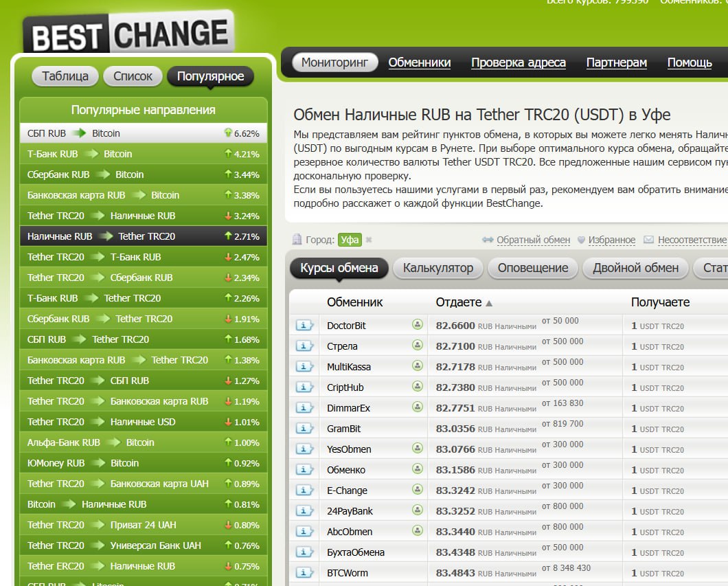
Task: Click the info icon next to DoctorBit
Action: (304, 326)
